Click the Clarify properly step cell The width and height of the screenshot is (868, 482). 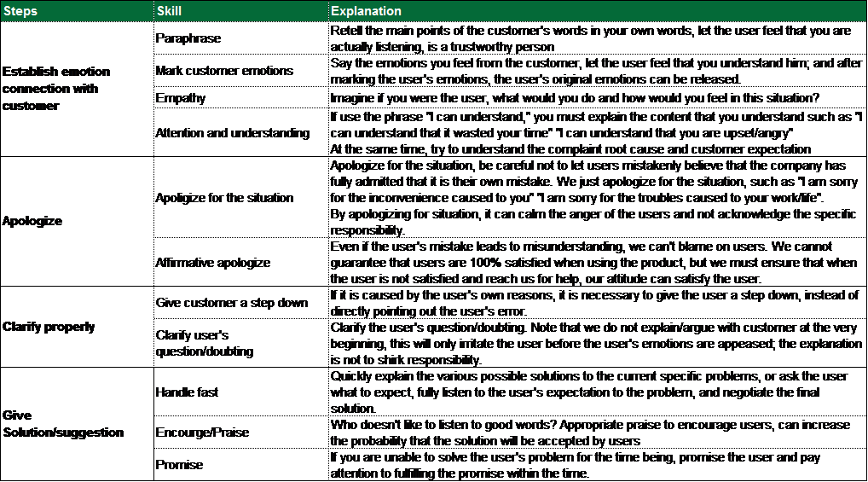48,328
